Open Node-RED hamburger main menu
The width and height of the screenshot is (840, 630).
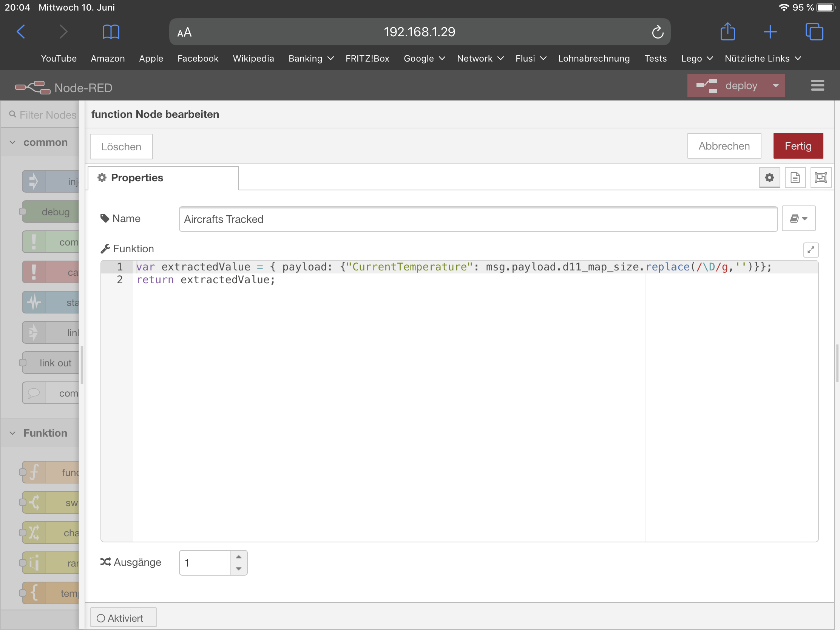point(817,85)
